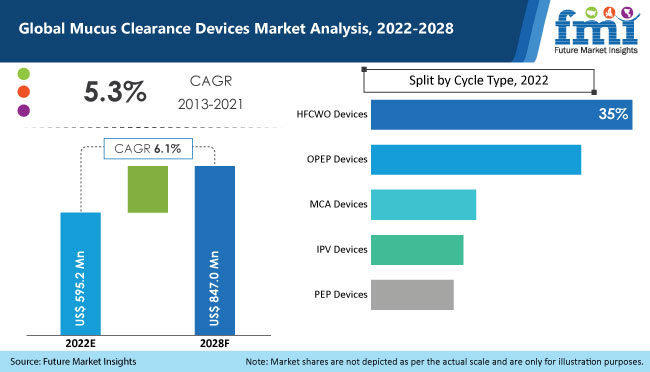Viewport: 650px width, 372px height.
Task: Click the green dot near the CAGR figure
Action: pos(24,74)
